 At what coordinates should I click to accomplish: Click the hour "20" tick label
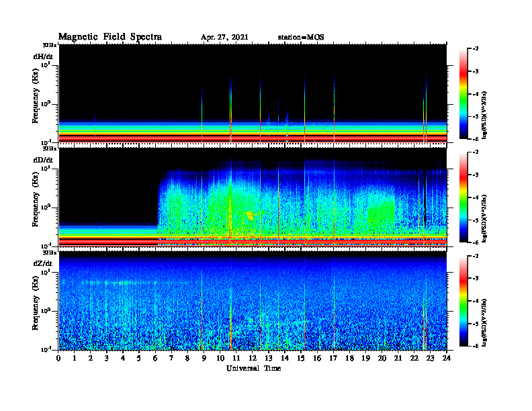pos(382,358)
